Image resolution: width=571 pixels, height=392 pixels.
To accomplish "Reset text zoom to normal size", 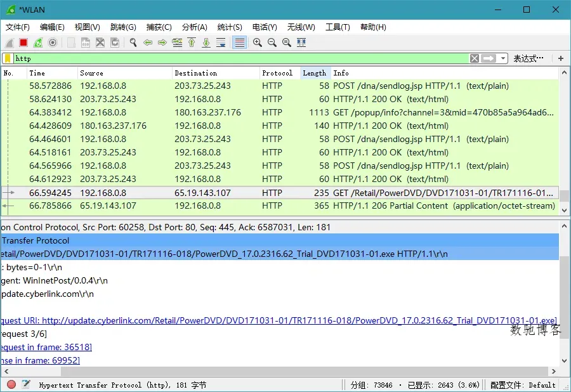I will click(x=287, y=42).
